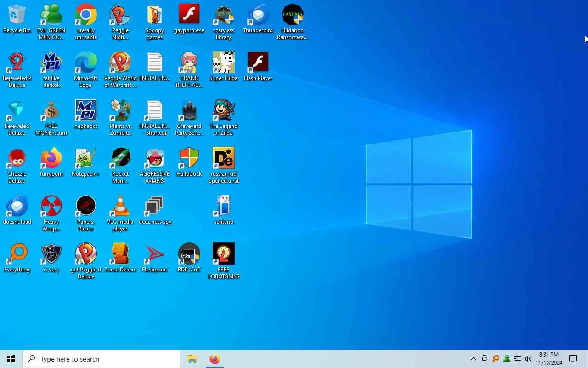Click the Type here to search box

pyautogui.click(x=101, y=359)
